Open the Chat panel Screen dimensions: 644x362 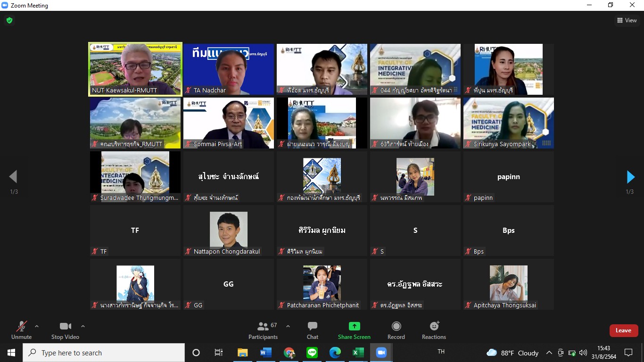coord(312,330)
